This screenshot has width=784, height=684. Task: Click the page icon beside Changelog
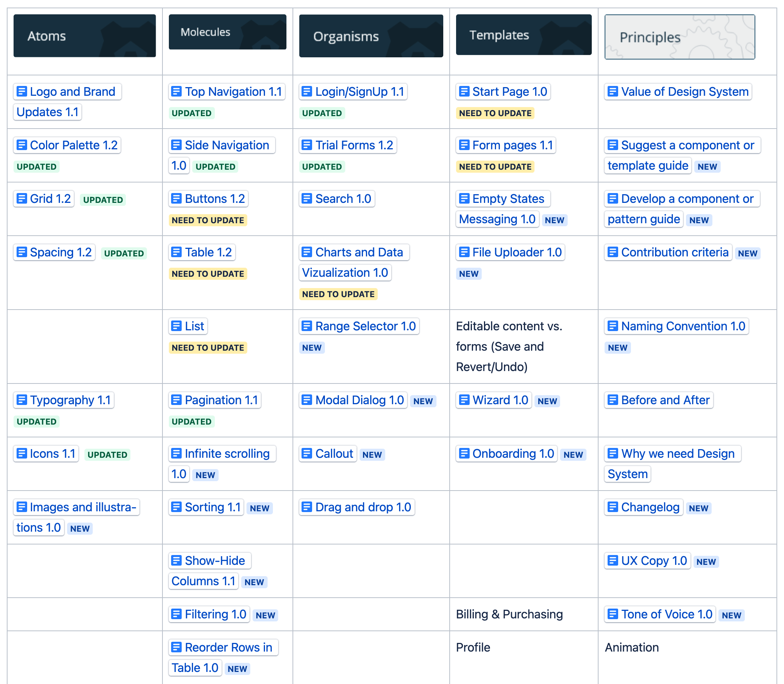click(613, 507)
